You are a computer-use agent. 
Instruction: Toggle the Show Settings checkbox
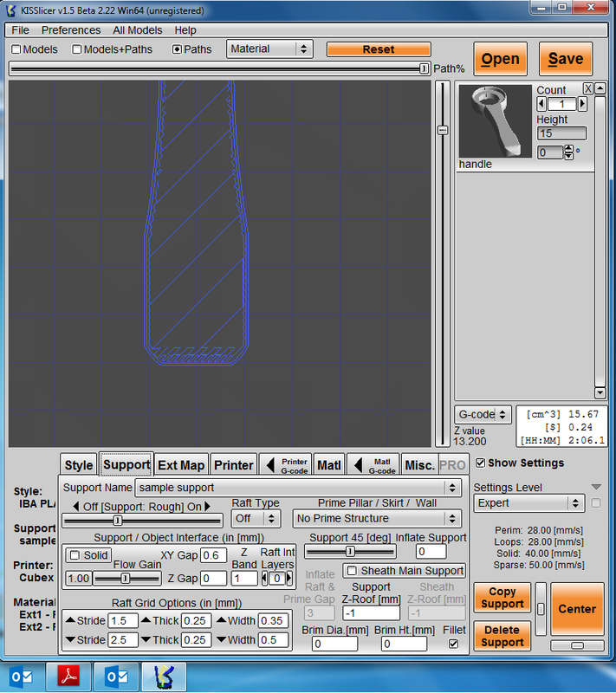point(480,463)
